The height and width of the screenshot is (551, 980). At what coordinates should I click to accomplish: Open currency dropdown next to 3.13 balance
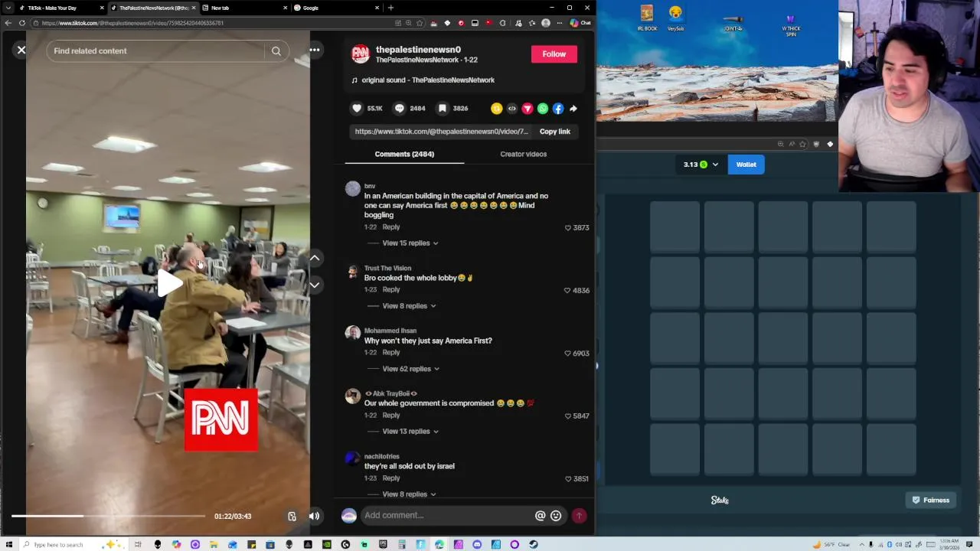pos(715,165)
